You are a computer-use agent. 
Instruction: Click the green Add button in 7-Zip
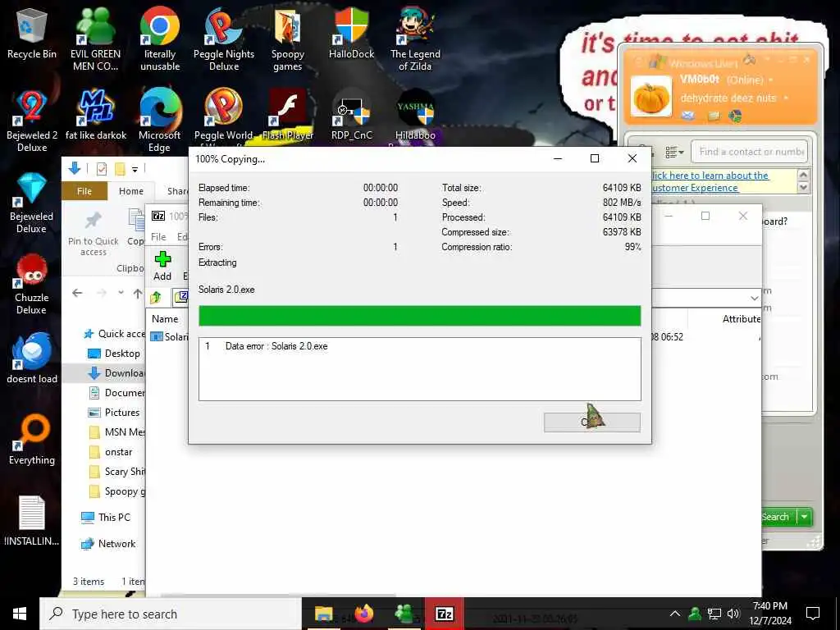click(x=162, y=267)
